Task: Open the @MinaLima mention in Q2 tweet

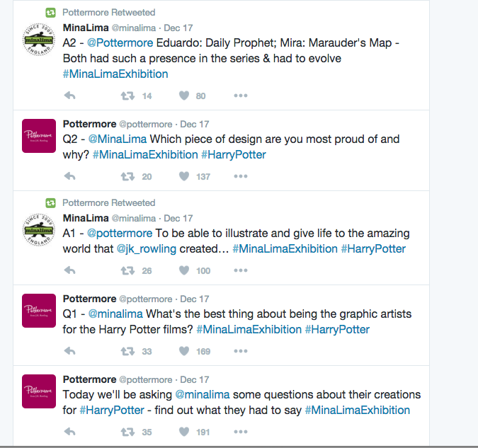Action: [x=118, y=139]
